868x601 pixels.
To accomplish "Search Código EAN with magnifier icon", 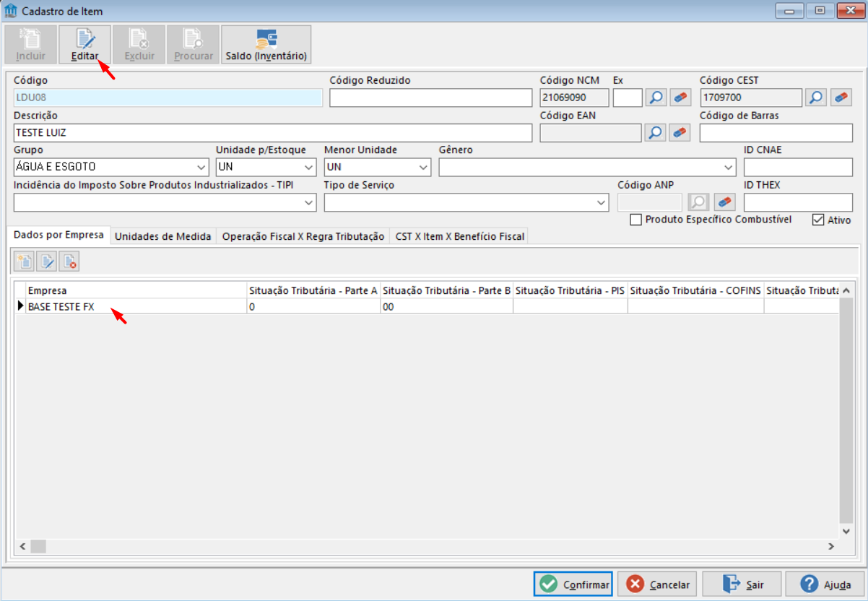I will point(656,132).
